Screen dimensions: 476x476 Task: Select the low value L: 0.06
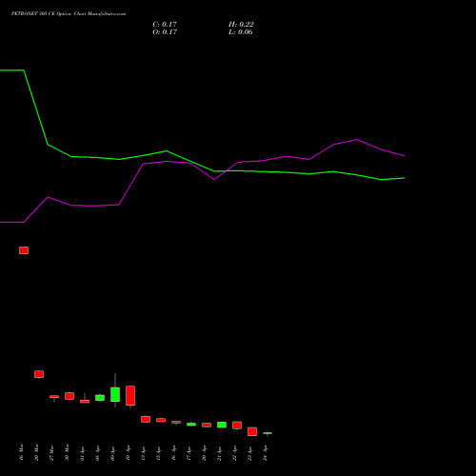click(241, 32)
